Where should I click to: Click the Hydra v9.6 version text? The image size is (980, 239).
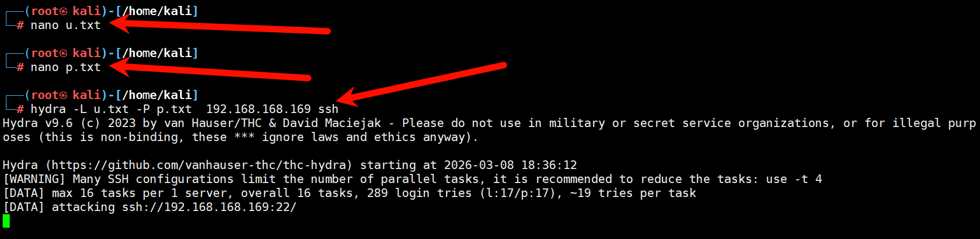tap(38, 123)
